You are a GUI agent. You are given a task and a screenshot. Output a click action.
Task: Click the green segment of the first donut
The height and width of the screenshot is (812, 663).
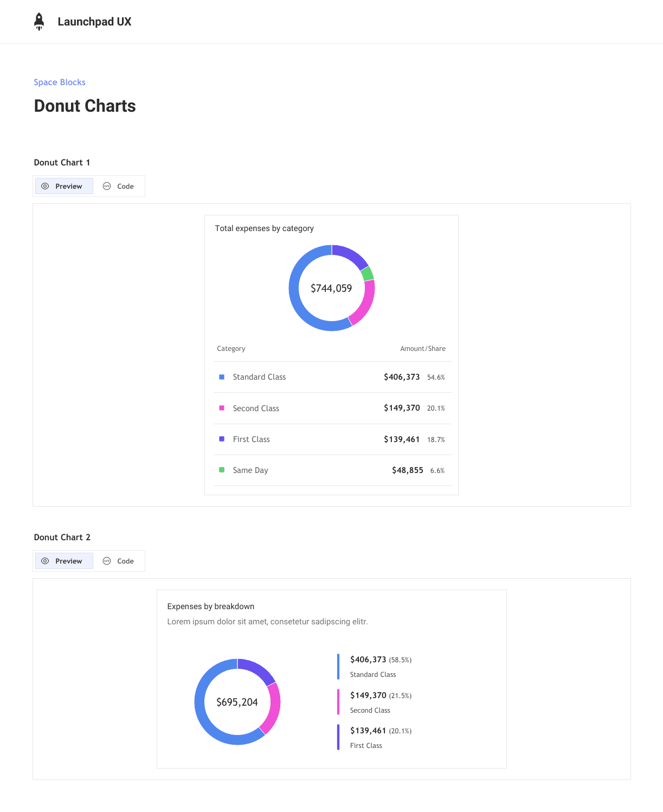368,273
